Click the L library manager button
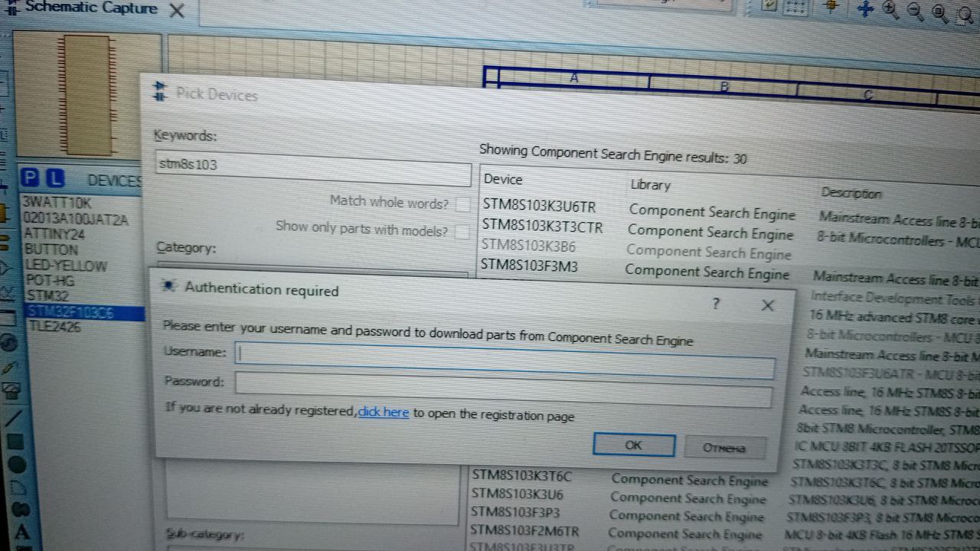 tap(54, 178)
